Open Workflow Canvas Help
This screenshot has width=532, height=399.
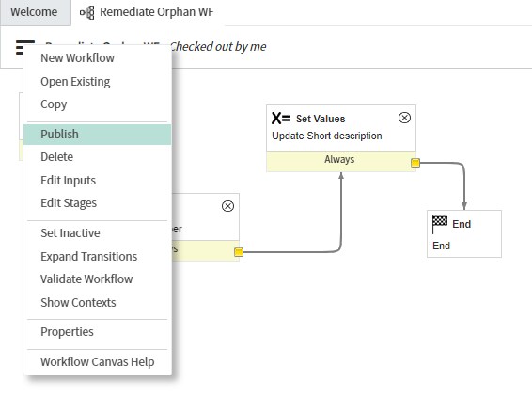pyautogui.click(x=98, y=362)
